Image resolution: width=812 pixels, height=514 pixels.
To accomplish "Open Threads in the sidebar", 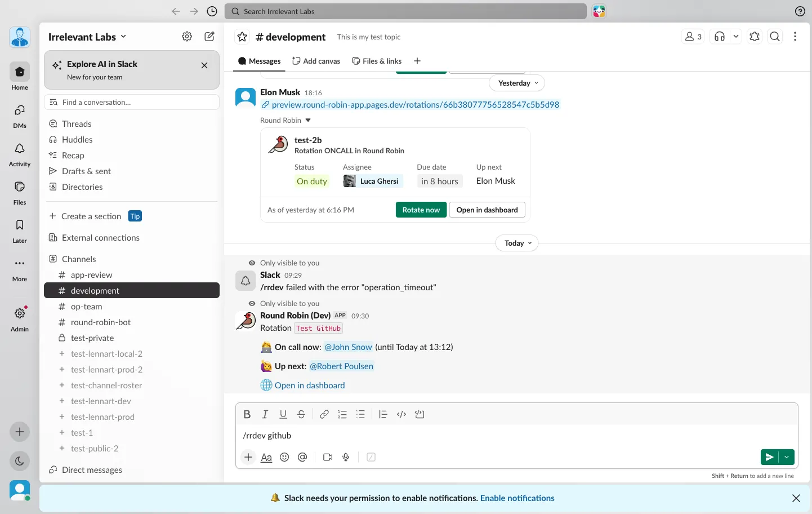I will tap(132, 123).
